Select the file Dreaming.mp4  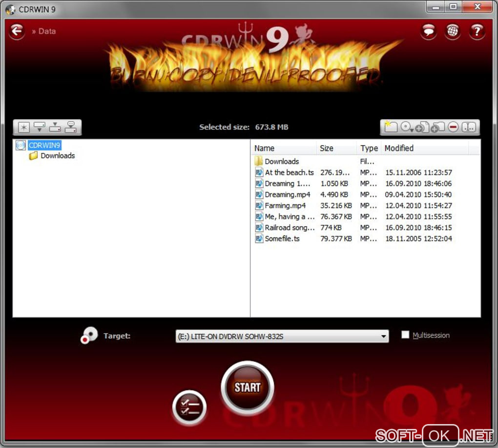(x=288, y=194)
